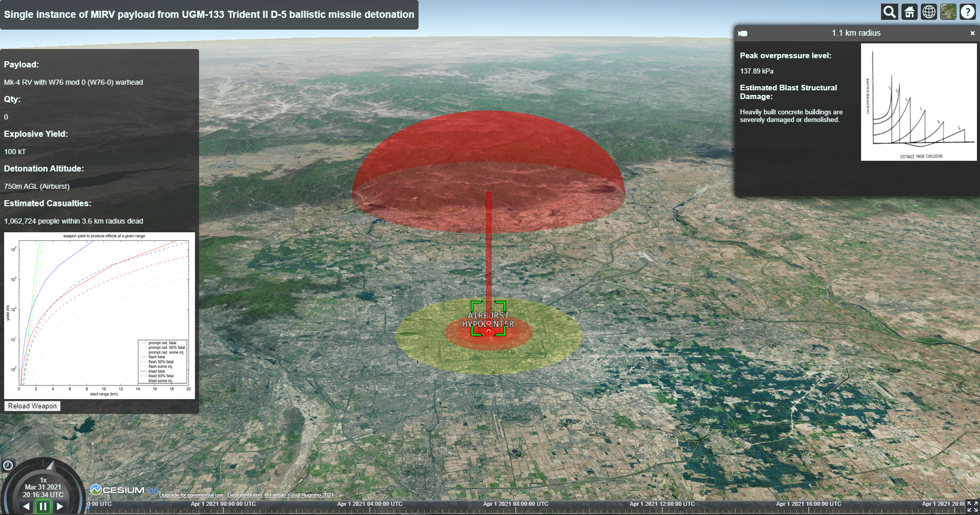Screen dimensions: 980x515
Task: Open the scene mode globe picker
Action: coord(929,12)
